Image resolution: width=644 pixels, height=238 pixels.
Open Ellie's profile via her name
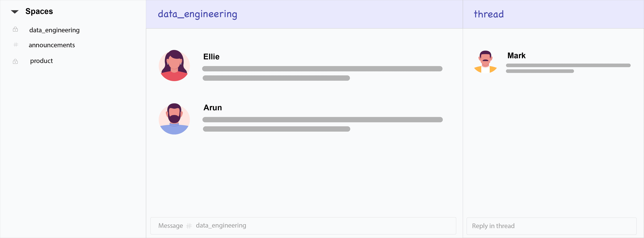[x=211, y=57]
